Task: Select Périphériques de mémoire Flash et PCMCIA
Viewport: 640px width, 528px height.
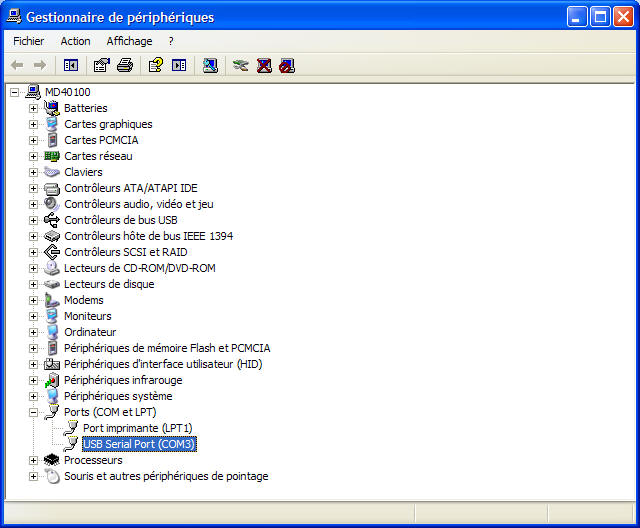Action: (167, 348)
